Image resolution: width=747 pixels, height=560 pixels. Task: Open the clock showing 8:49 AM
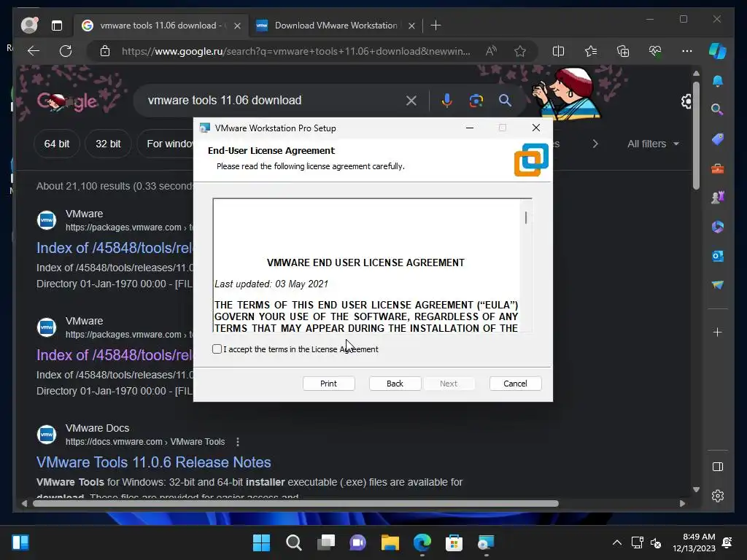tap(694, 542)
